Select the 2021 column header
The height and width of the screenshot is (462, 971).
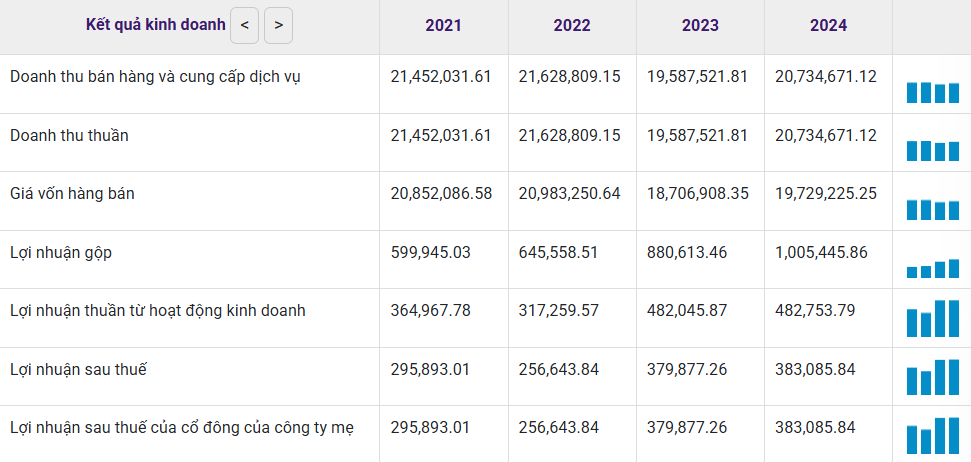tap(443, 26)
